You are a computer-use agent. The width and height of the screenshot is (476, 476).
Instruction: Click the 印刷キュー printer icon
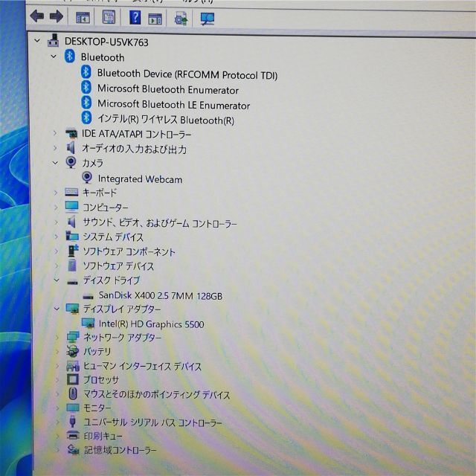pyautogui.click(x=73, y=436)
